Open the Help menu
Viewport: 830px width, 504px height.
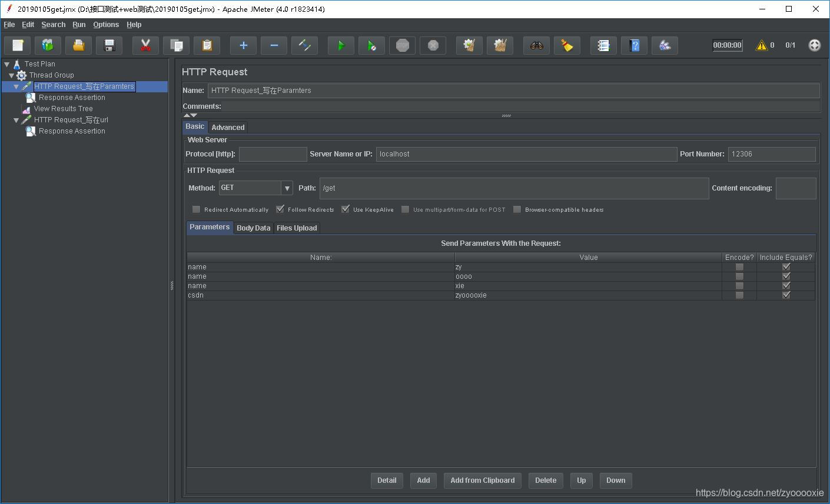point(134,25)
